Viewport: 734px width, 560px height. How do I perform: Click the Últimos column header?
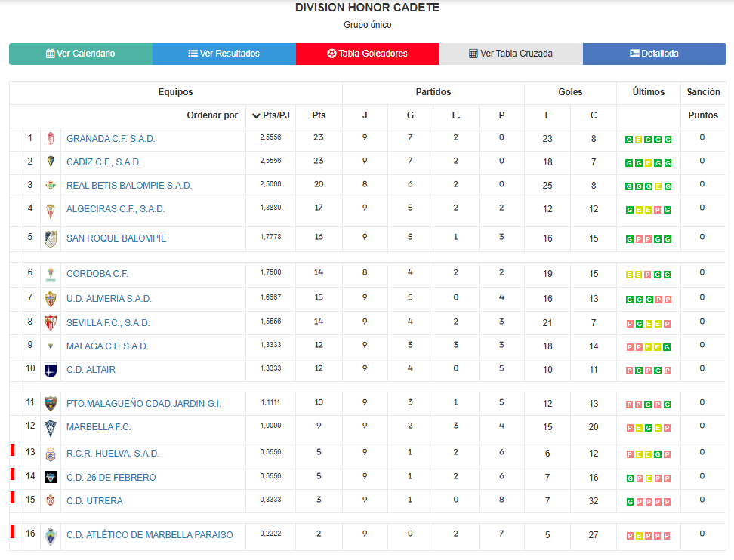(649, 92)
